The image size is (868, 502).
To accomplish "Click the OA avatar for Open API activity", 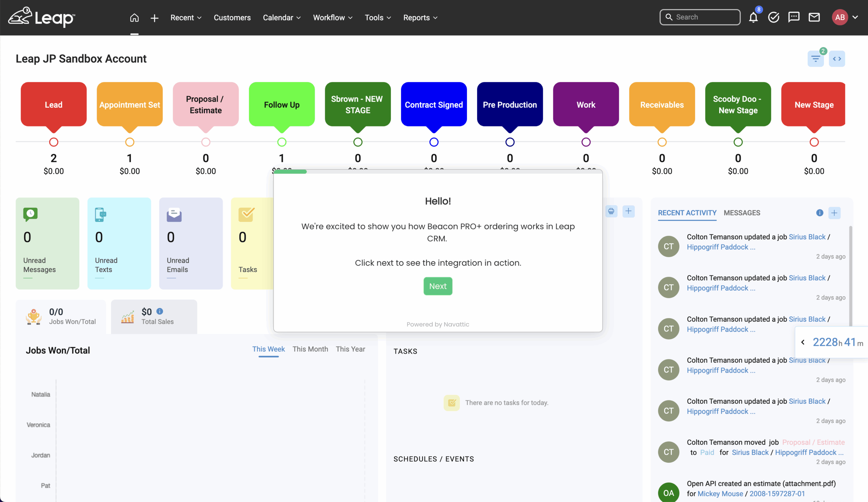I will click(x=668, y=493).
